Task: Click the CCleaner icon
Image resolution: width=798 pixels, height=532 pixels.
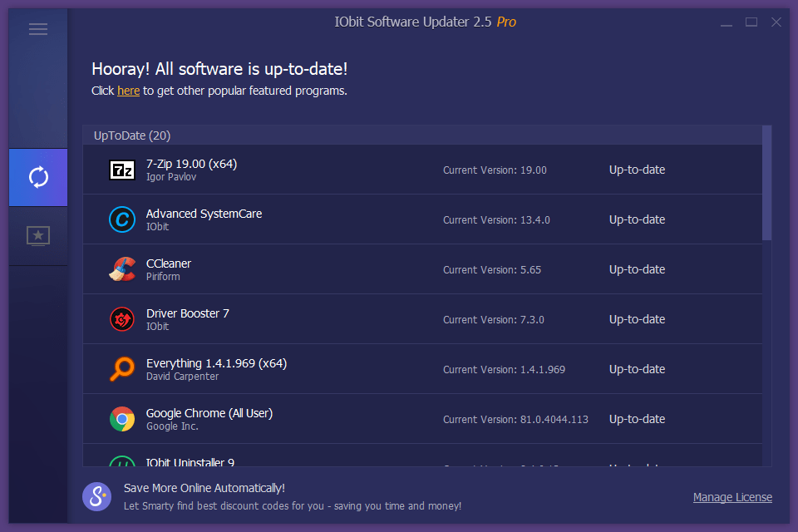Action: [x=122, y=268]
